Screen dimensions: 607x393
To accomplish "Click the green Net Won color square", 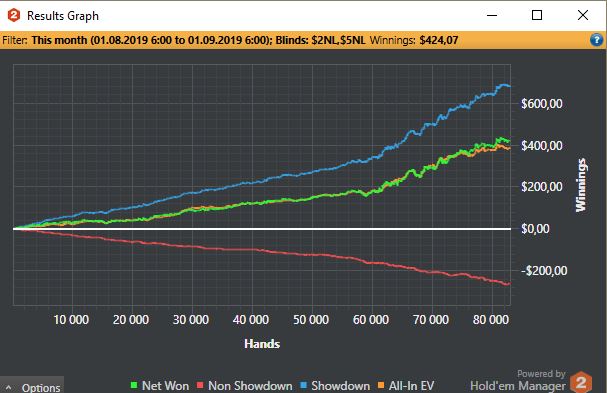I will tap(134, 385).
